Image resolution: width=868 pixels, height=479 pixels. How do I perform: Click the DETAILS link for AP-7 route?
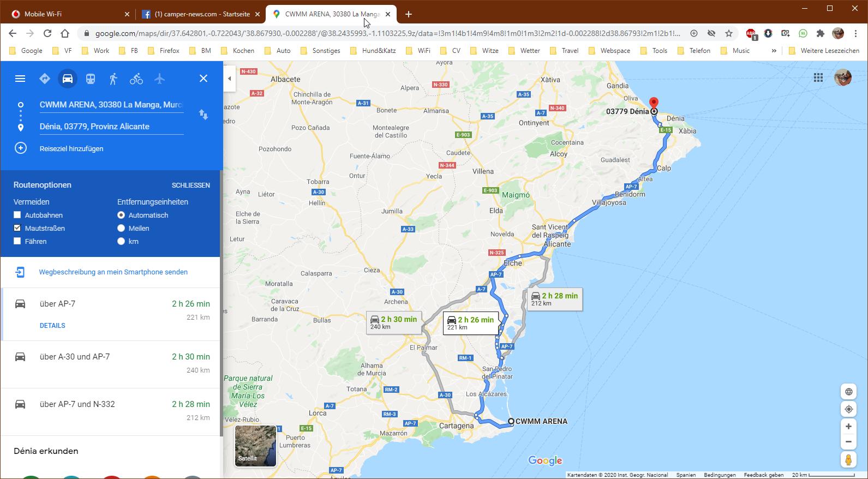coord(52,326)
